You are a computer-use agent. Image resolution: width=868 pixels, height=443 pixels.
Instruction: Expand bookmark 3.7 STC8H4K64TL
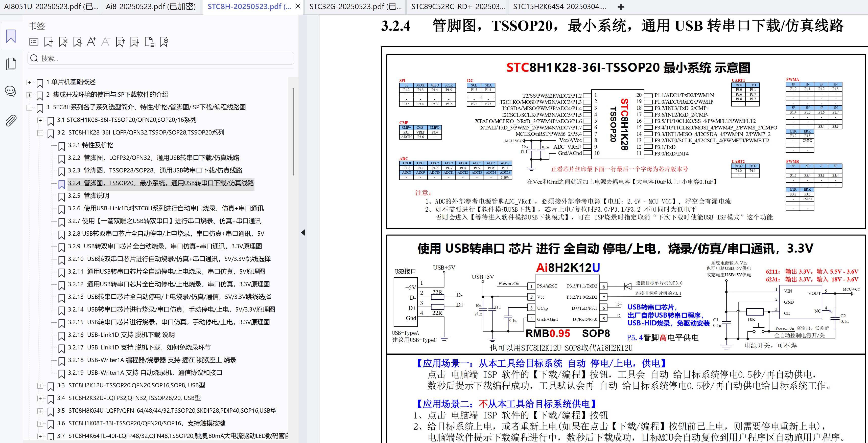(40, 436)
